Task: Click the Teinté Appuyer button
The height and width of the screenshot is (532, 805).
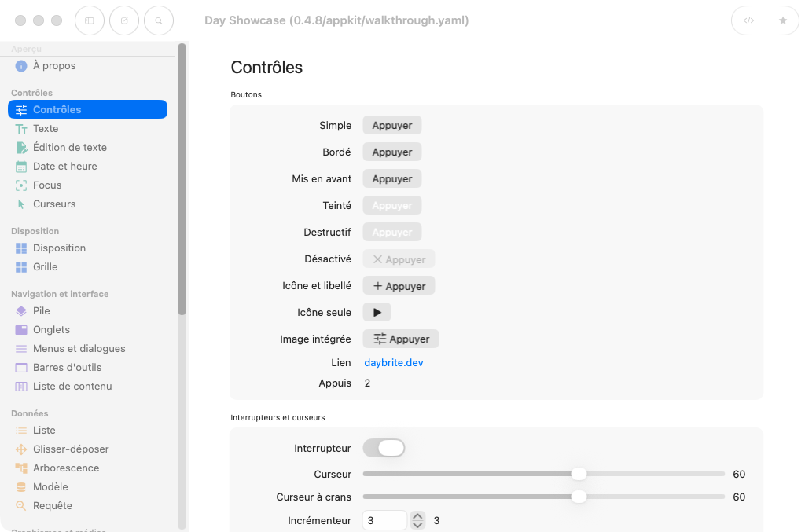Action: (392, 206)
